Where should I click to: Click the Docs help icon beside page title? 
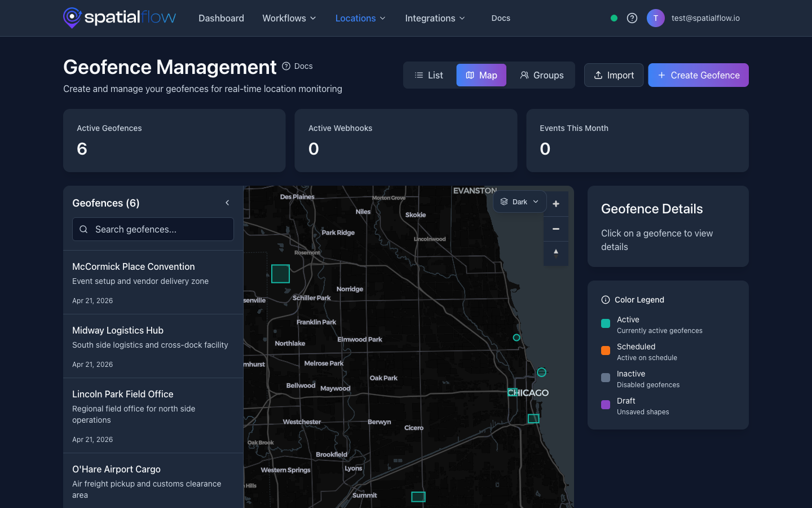tap(286, 66)
